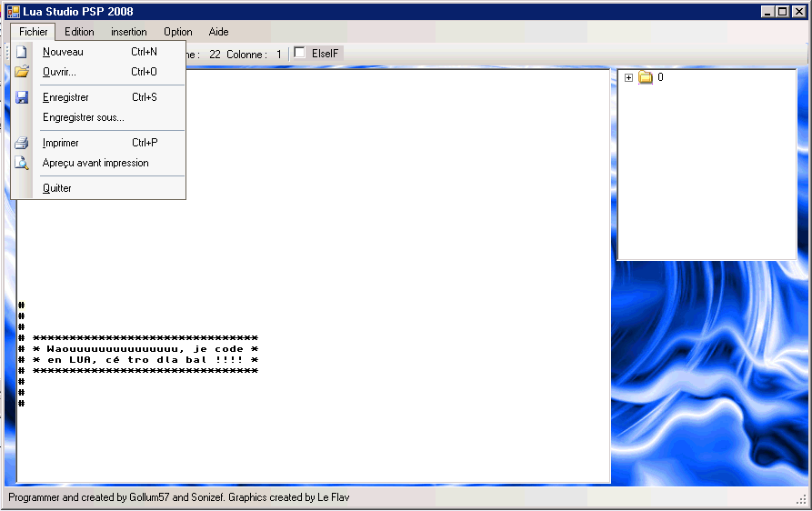Close the Lua Studio window

[799, 12]
